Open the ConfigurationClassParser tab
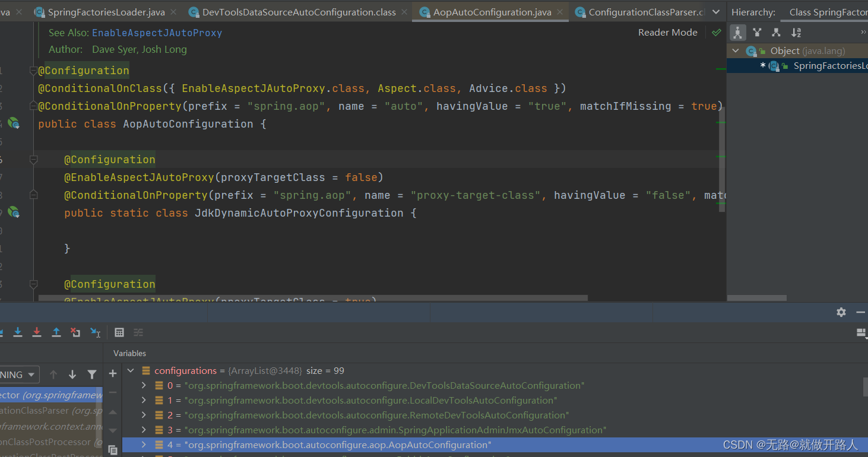 tap(639, 12)
